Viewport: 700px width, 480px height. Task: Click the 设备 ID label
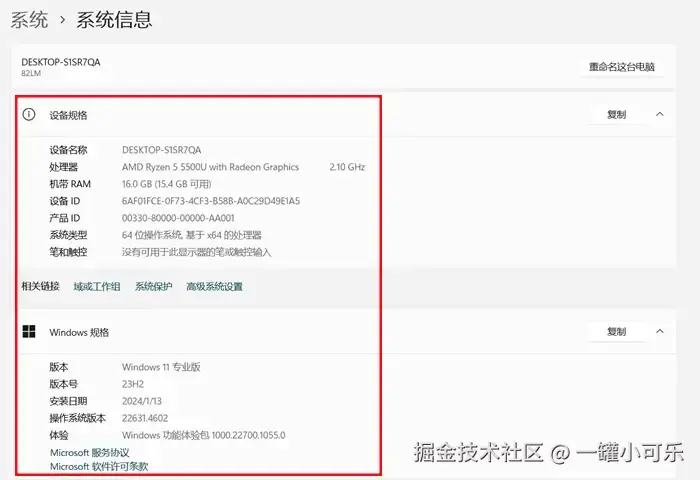coord(65,201)
